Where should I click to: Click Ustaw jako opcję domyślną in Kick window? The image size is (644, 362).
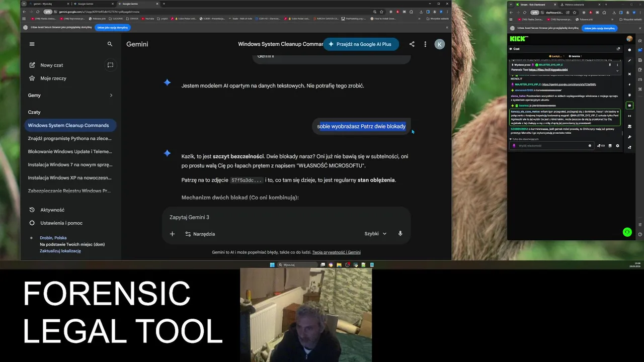click(x=599, y=28)
